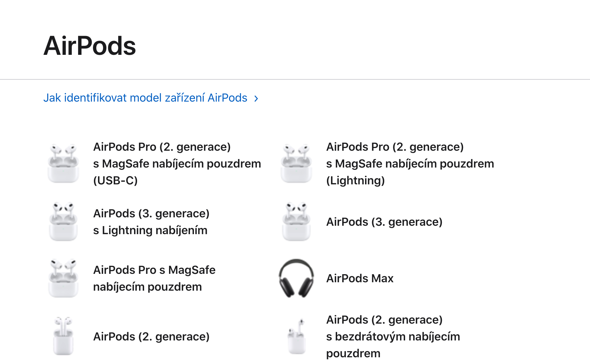
Task: Choose the AirPods Max text label
Action: pos(360,279)
